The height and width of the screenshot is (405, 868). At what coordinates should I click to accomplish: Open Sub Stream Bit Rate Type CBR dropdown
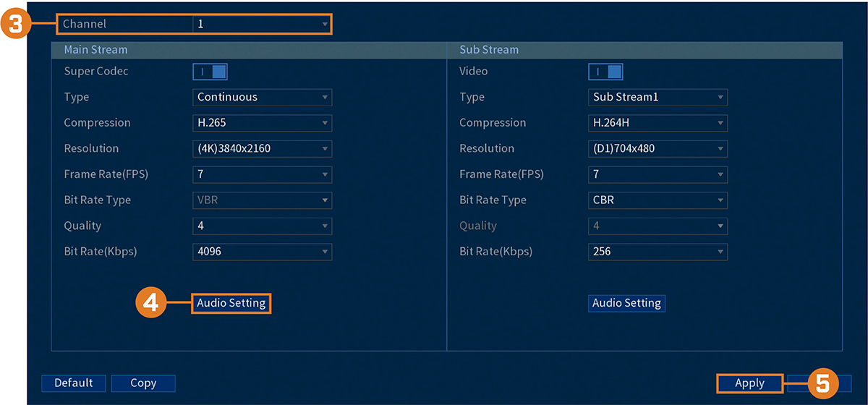(x=658, y=200)
